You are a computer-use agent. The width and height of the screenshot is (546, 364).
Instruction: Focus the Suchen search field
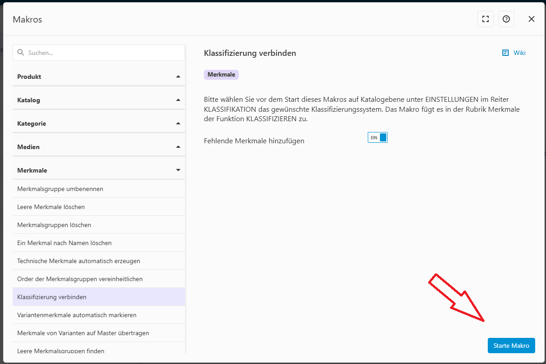click(99, 53)
